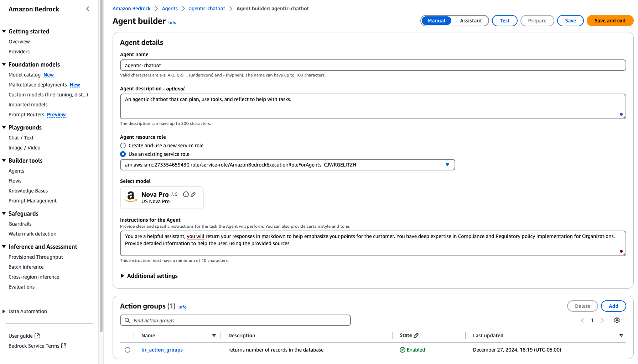638x364 pixels.
Task: Click the Test button
Action: coord(504,21)
